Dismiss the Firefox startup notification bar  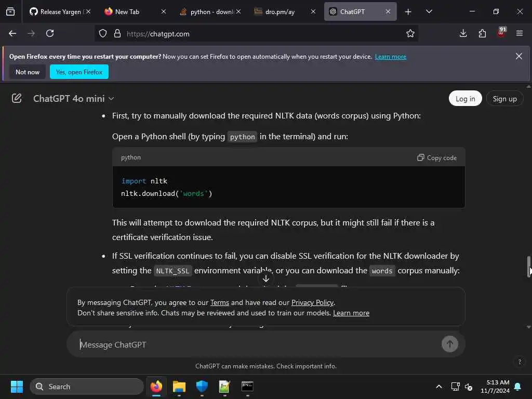[x=519, y=56]
